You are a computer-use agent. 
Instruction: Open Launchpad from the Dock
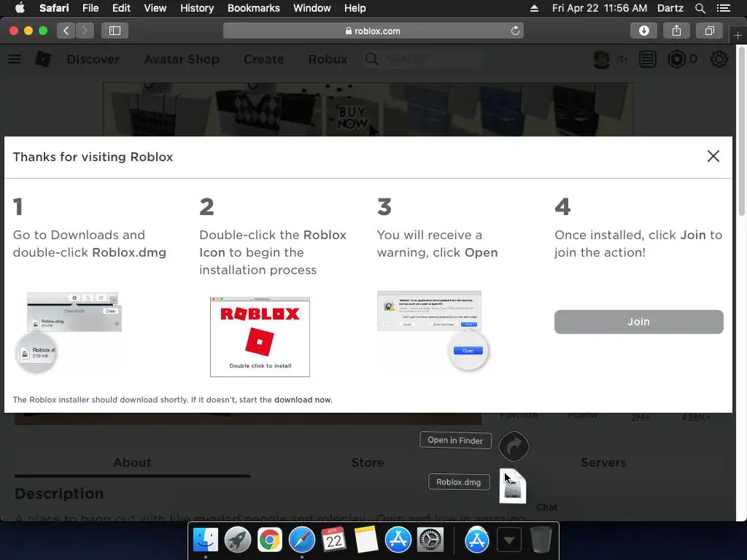pyautogui.click(x=237, y=540)
